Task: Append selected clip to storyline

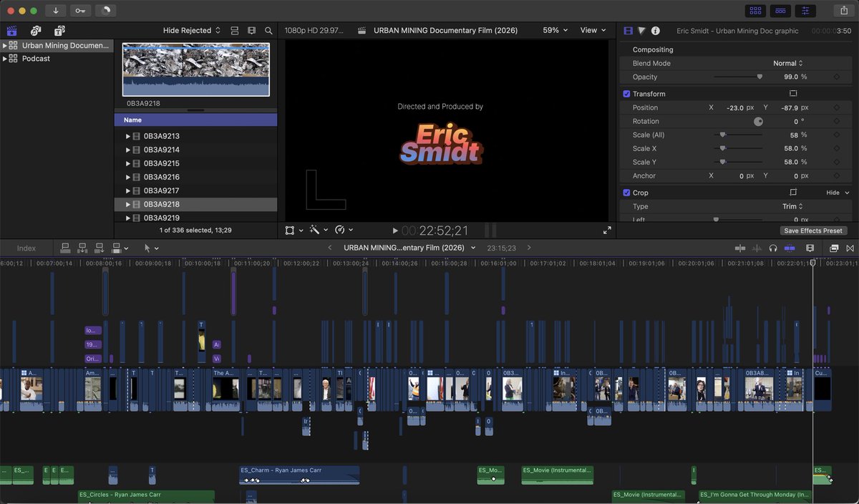Action: click(100, 248)
